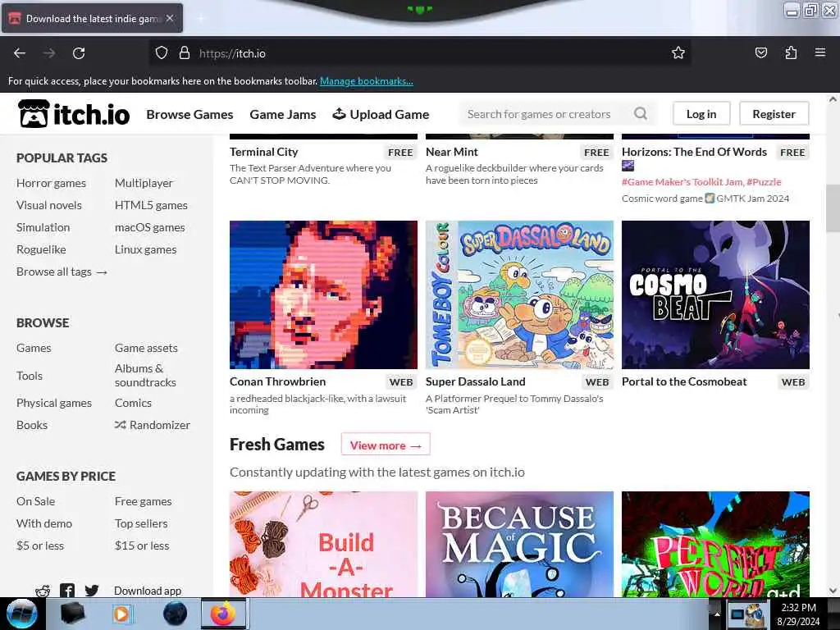The image size is (840, 630).
Task: Open the Game Jams menu
Action: [283, 114]
